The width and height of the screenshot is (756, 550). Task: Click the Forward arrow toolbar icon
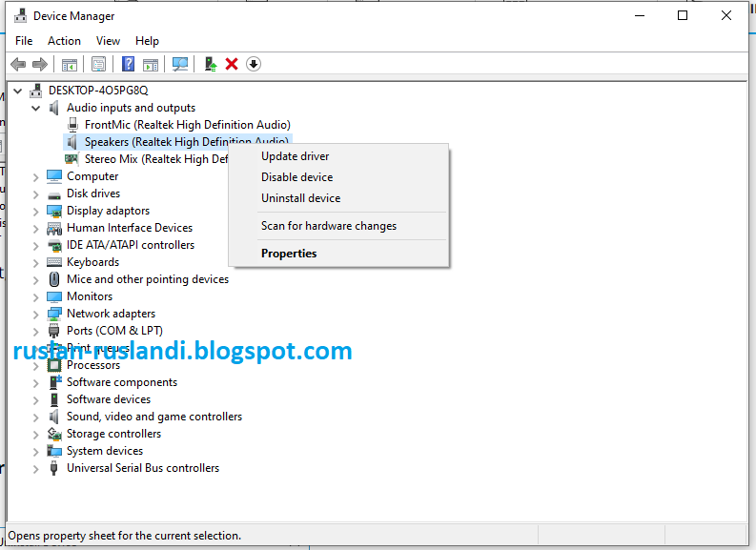39,64
